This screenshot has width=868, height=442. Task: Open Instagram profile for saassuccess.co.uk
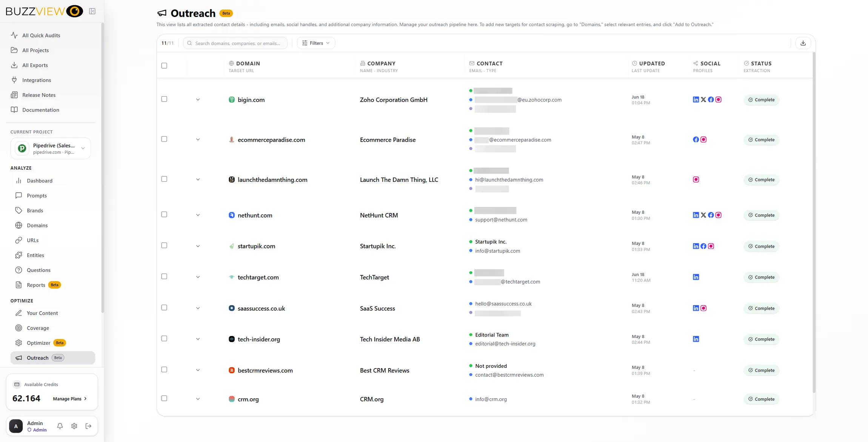coord(703,308)
